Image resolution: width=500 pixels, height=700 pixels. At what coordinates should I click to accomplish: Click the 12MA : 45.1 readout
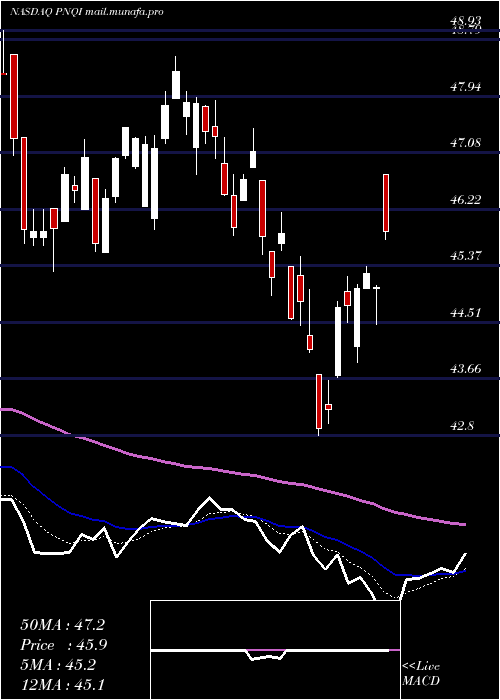click(x=62, y=684)
